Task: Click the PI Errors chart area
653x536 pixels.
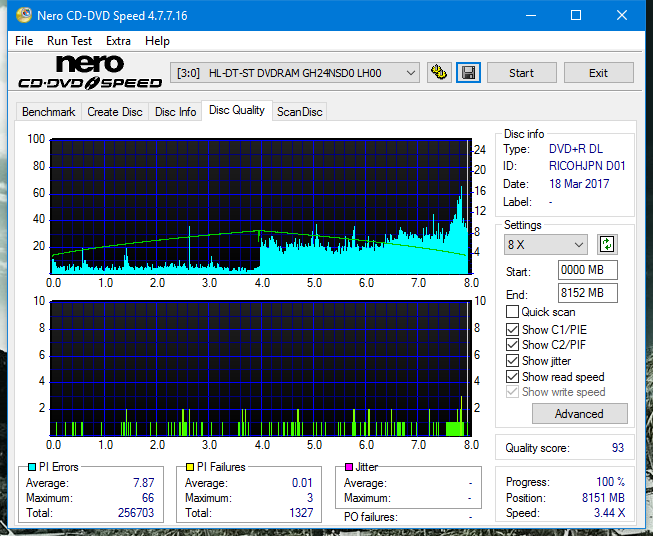Action: [261, 206]
